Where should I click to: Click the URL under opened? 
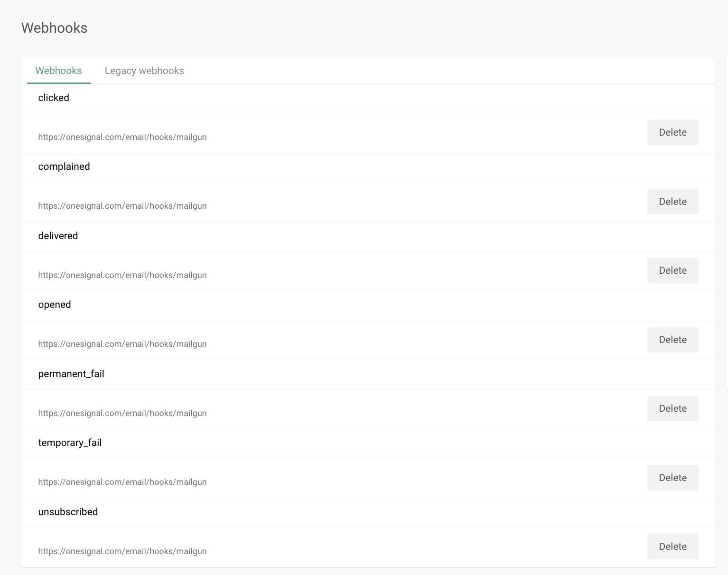pyautogui.click(x=122, y=344)
